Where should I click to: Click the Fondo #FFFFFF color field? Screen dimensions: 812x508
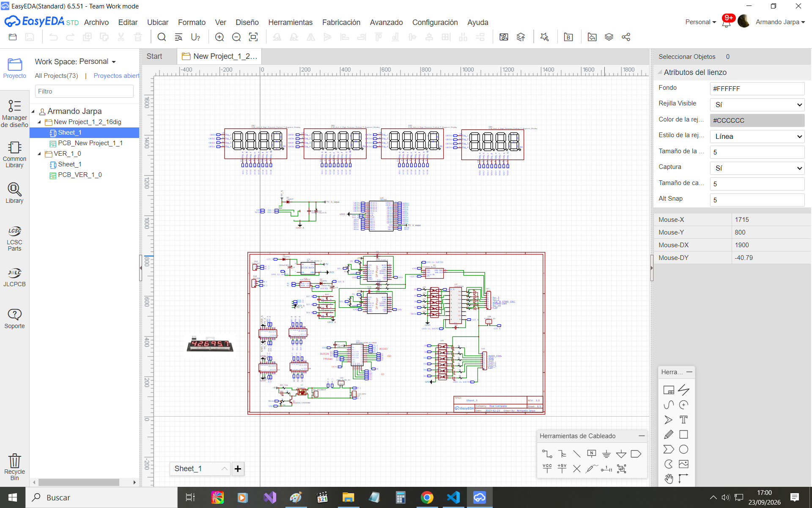tap(757, 89)
